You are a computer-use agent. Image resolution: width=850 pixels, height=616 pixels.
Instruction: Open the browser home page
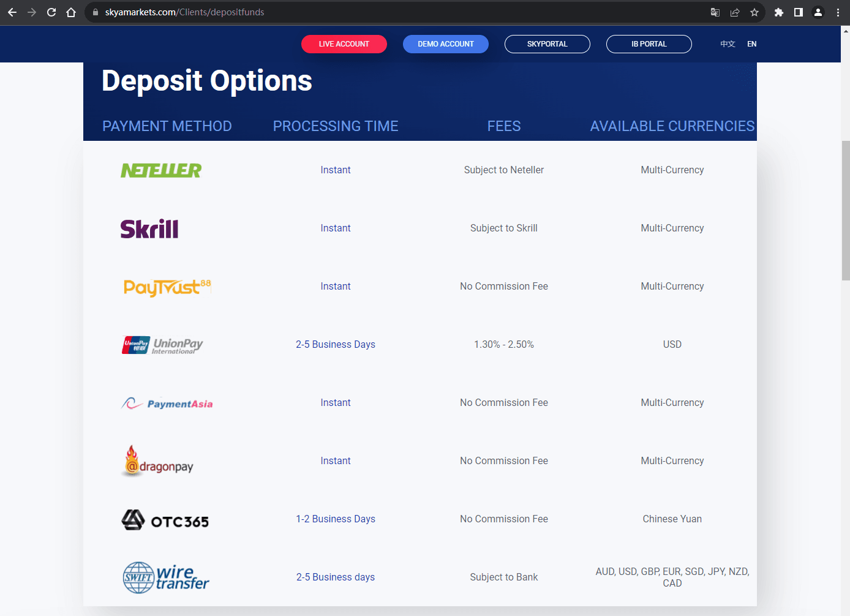coord(71,12)
